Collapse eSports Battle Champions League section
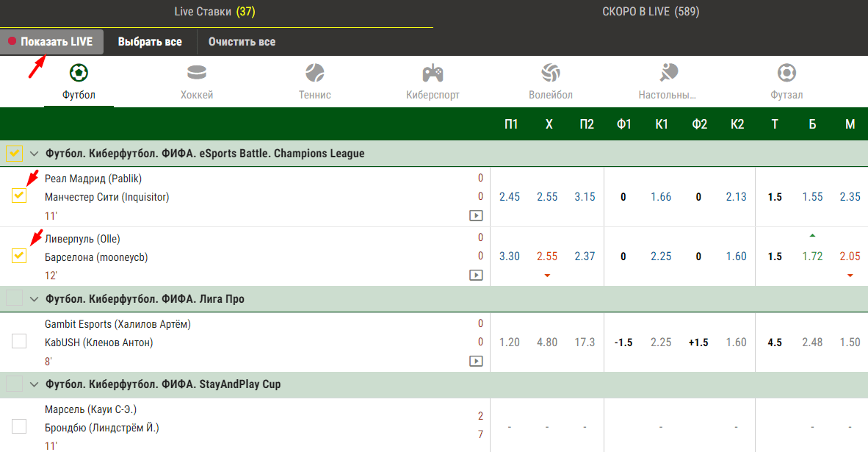 tap(34, 154)
